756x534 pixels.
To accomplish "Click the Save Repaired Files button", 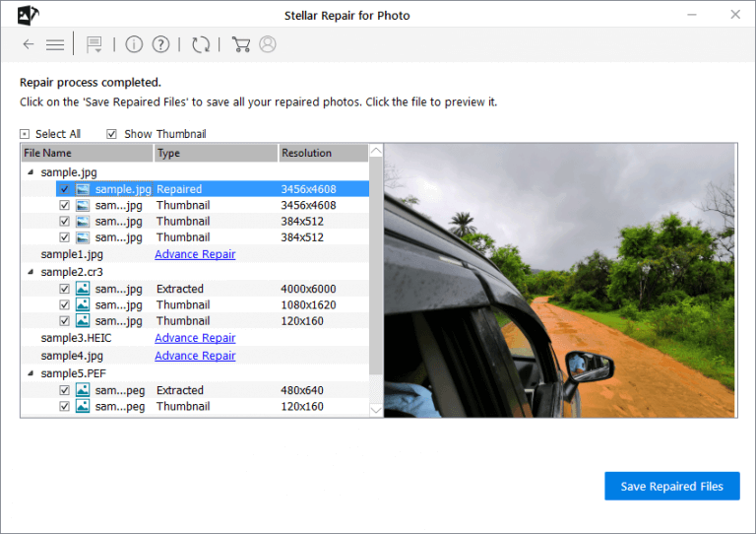I will (671, 486).
